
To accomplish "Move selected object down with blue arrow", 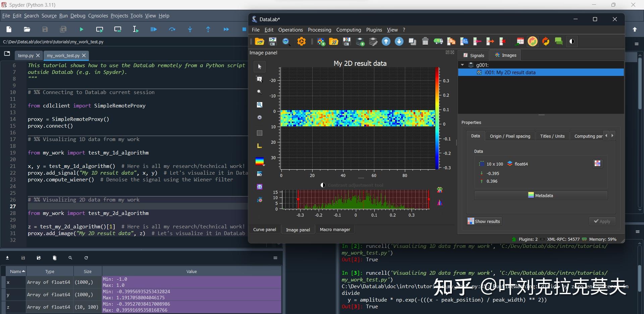I will pos(399,42).
